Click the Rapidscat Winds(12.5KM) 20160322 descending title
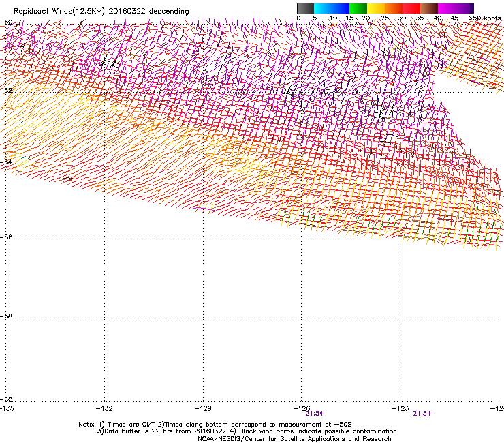This screenshot has width=504, height=443. click(x=101, y=12)
